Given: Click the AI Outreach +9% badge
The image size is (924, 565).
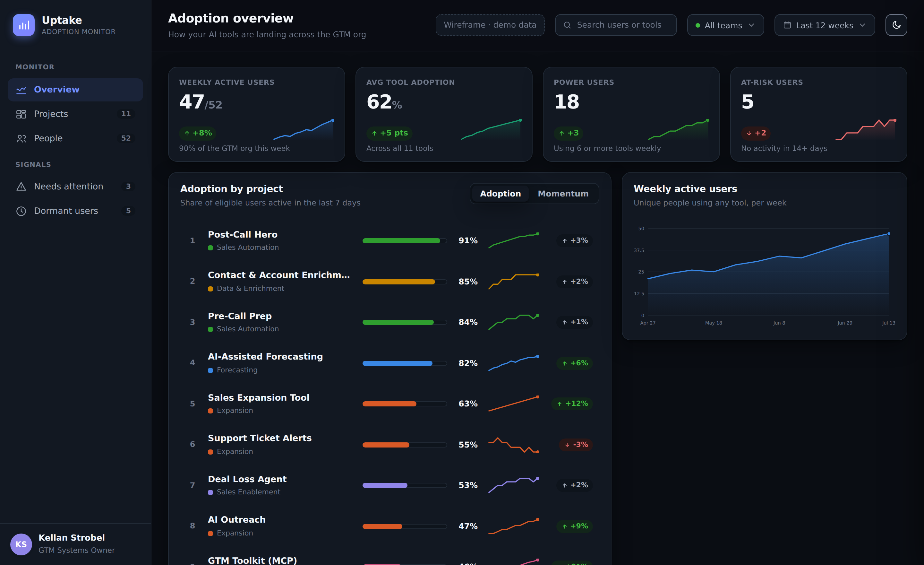Looking at the screenshot, I should tap(575, 526).
